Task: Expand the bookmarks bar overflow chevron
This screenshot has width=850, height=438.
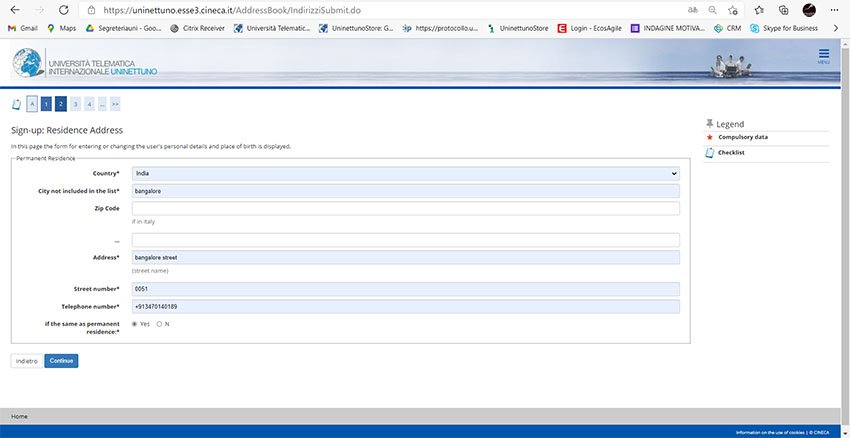Action: coord(836,28)
